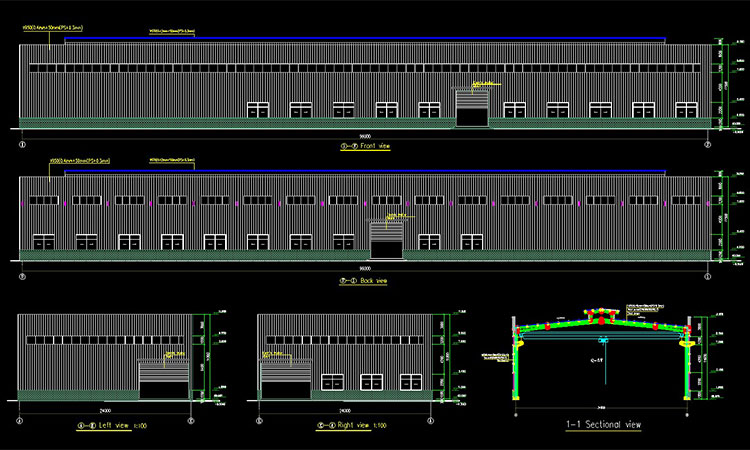Viewport: 750px width, 450px height.
Task: Click the Front view title label
Action: coord(365,146)
